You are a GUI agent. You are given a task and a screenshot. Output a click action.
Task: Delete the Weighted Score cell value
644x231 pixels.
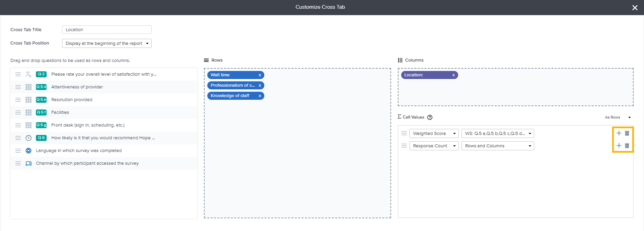[x=627, y=133]
